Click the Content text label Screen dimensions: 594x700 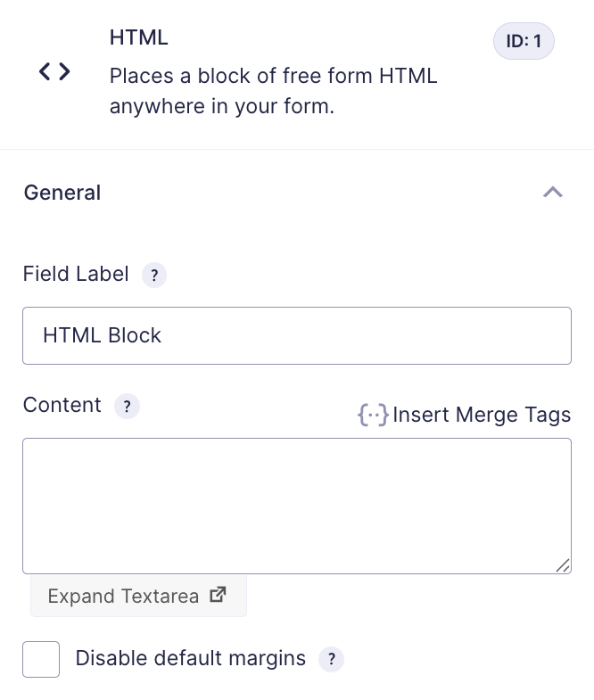(62, 405)
